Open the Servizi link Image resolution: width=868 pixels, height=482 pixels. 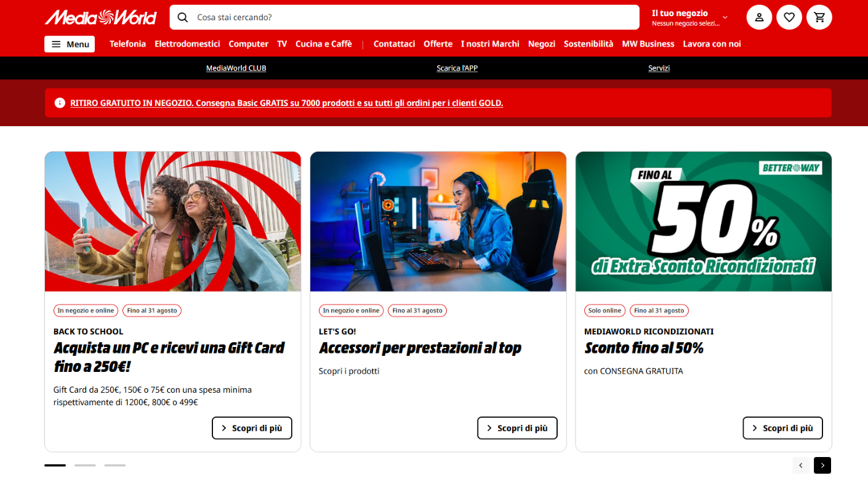[x=659, y=68]
